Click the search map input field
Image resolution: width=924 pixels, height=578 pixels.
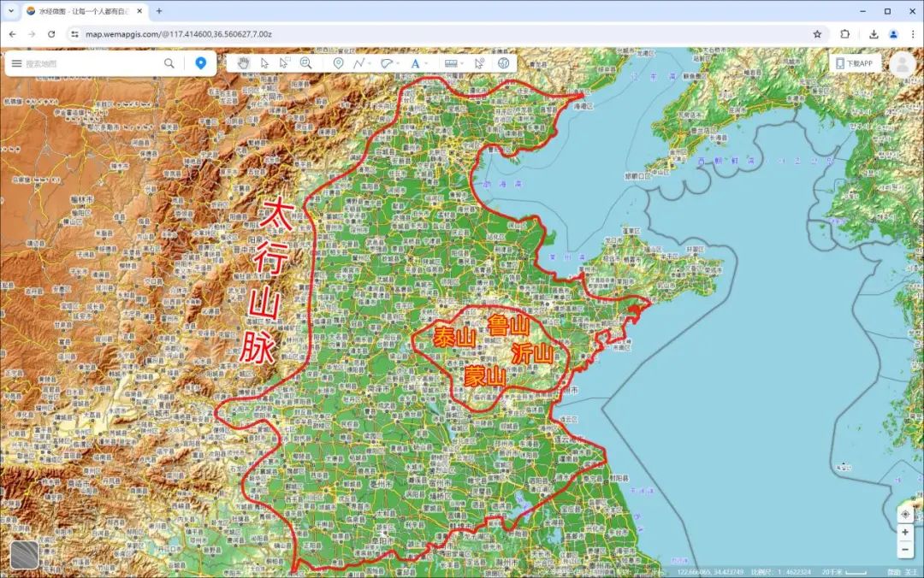(x=92, y=63)
